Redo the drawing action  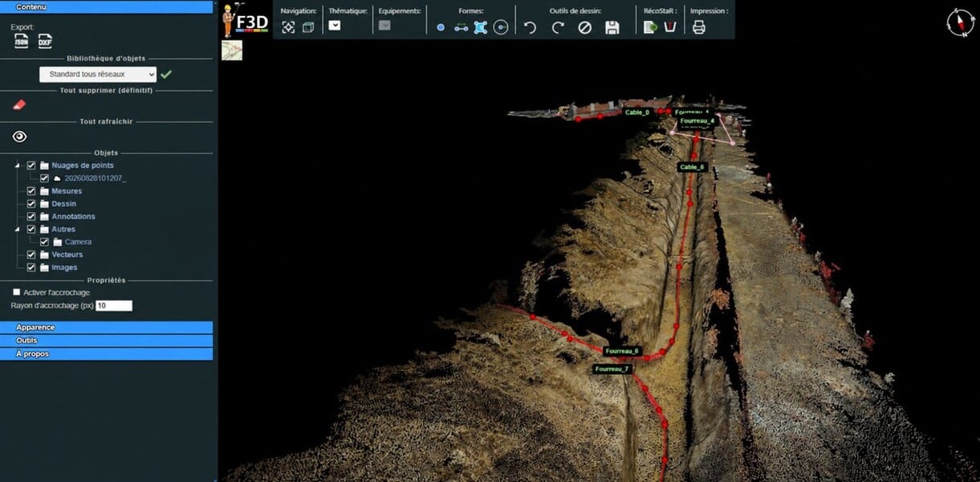[x=558, y=27]
